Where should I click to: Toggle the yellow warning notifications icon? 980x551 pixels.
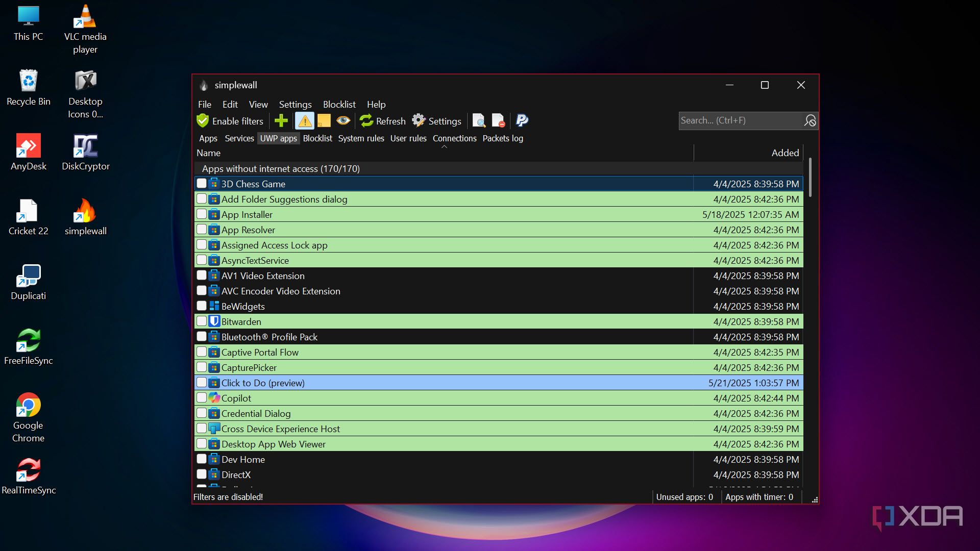(x=305, y=121)
